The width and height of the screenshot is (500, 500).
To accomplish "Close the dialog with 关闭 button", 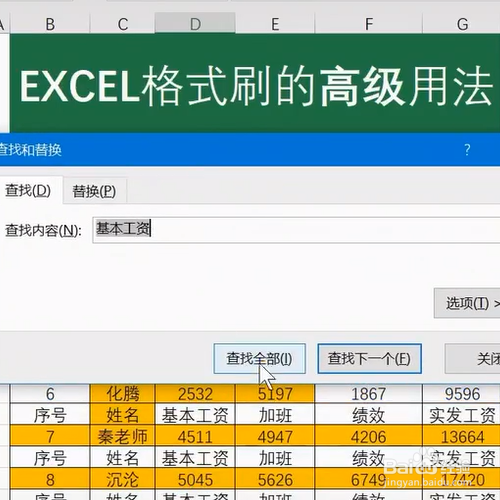I will (473, 359).
